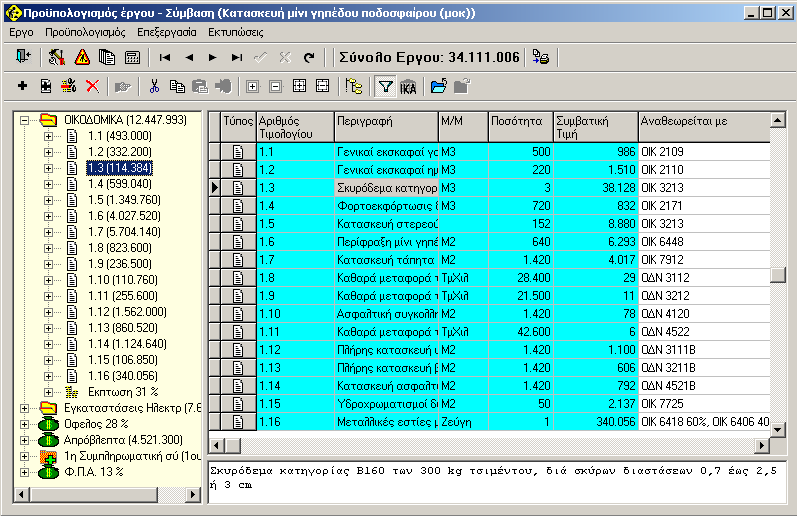Click the scissors cut icon
This screenshot has width=798, height=516.
(x=154, y=87)
